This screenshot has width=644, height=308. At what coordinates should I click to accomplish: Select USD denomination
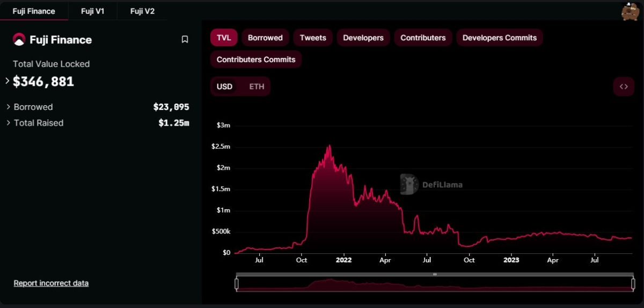click(x=224, y=86)
